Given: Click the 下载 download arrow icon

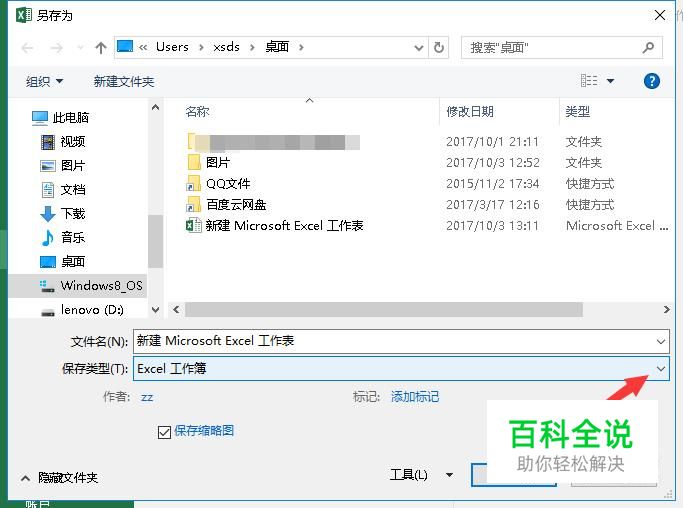Looking at the screenshot, I should 47,214.
